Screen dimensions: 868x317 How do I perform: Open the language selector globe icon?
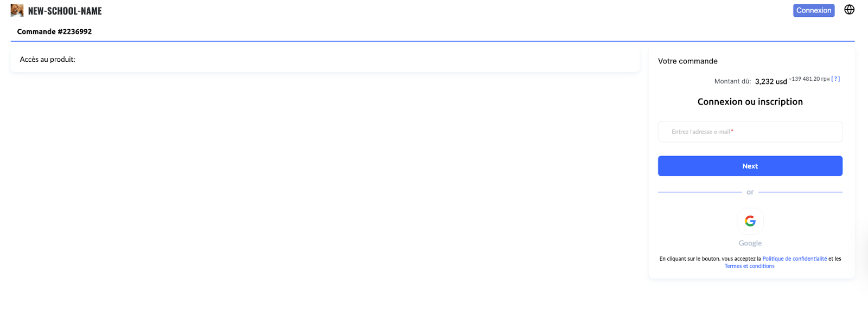[849, 10]
